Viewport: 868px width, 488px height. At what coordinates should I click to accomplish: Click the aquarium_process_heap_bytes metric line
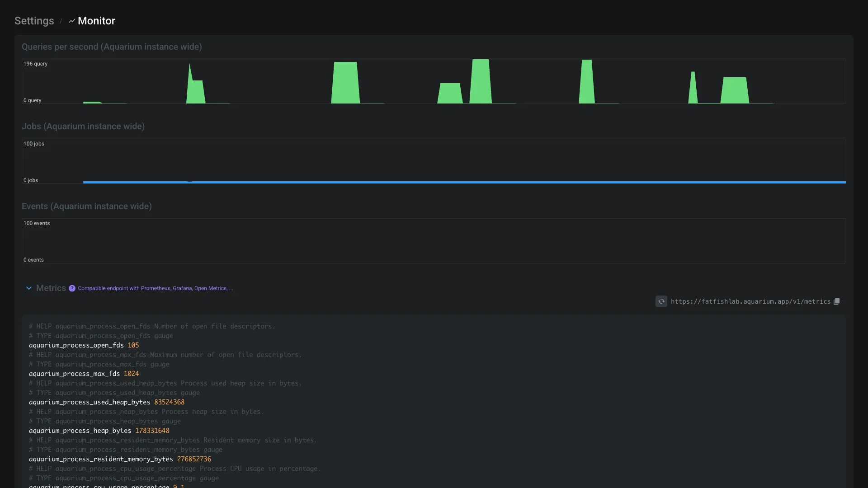coord(80,431)
